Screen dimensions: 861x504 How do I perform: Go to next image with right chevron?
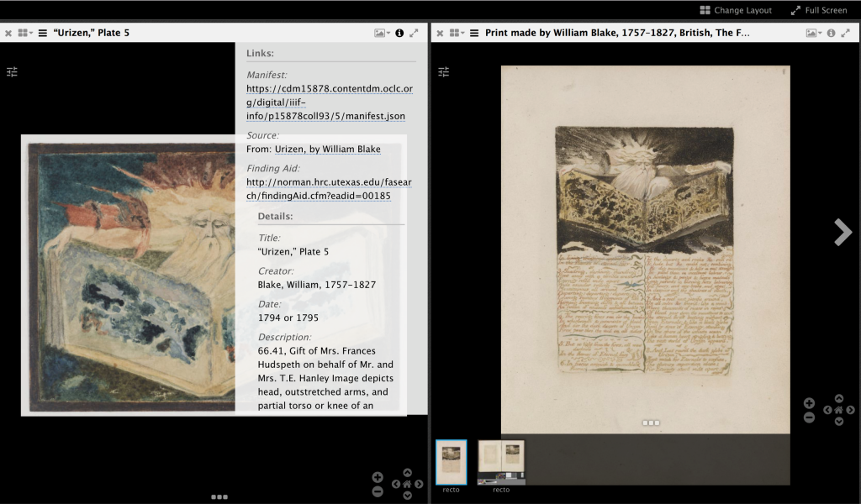tap(843, 232)
